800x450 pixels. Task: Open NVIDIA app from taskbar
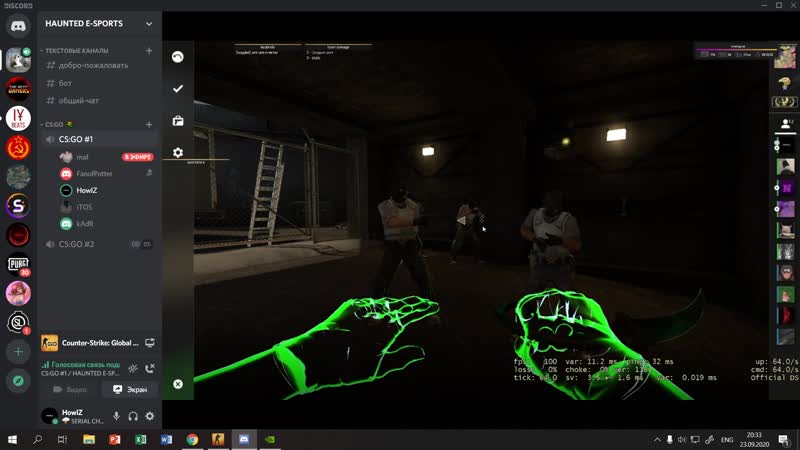(x=269, y=440)
